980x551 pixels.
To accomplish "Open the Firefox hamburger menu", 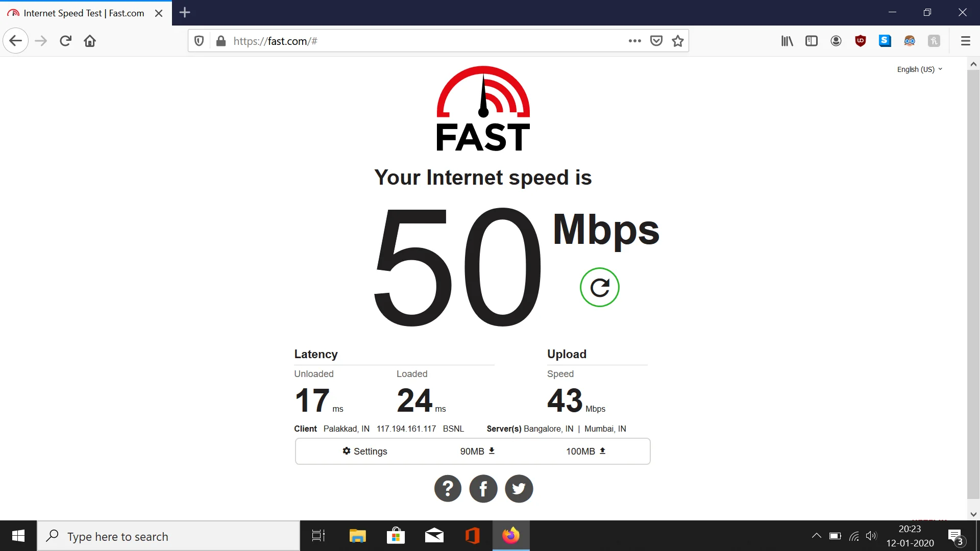I will (966, 41).
